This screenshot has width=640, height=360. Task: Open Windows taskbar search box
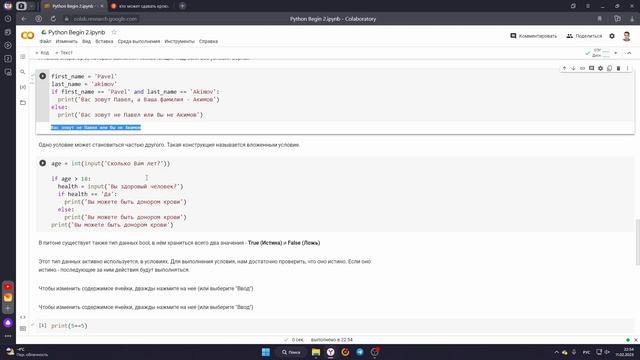pos(291,352)
